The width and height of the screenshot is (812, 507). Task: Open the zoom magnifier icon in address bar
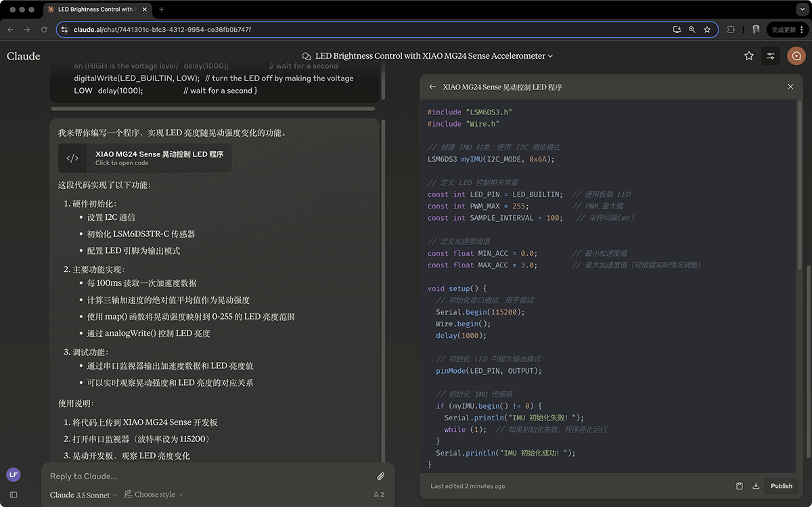click(x=692, y=30)
